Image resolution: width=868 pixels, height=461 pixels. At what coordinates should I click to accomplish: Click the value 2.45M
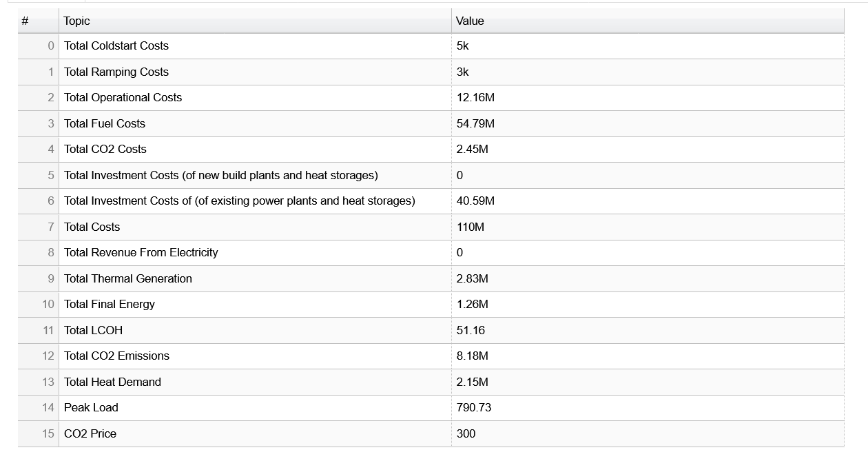click(x=473, y=150)
